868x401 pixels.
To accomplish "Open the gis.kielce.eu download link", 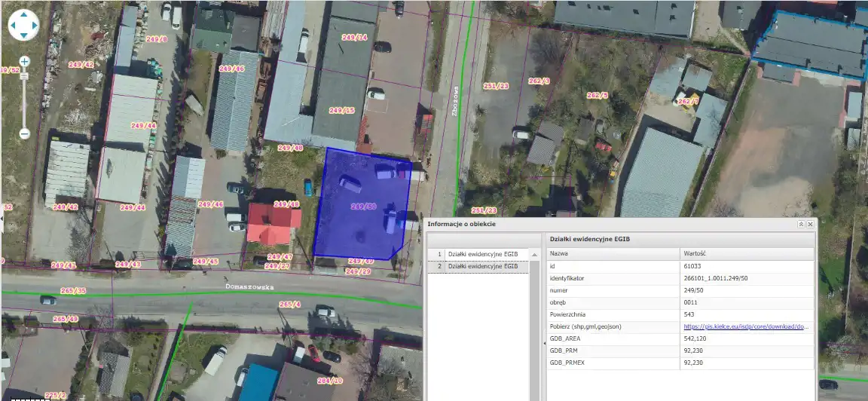I will [746, 326].
